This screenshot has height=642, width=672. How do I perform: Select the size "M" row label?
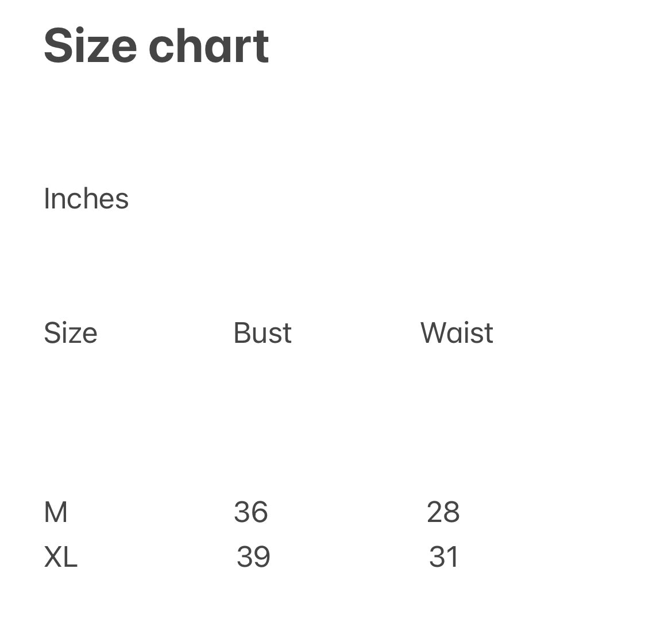(56, 512)
